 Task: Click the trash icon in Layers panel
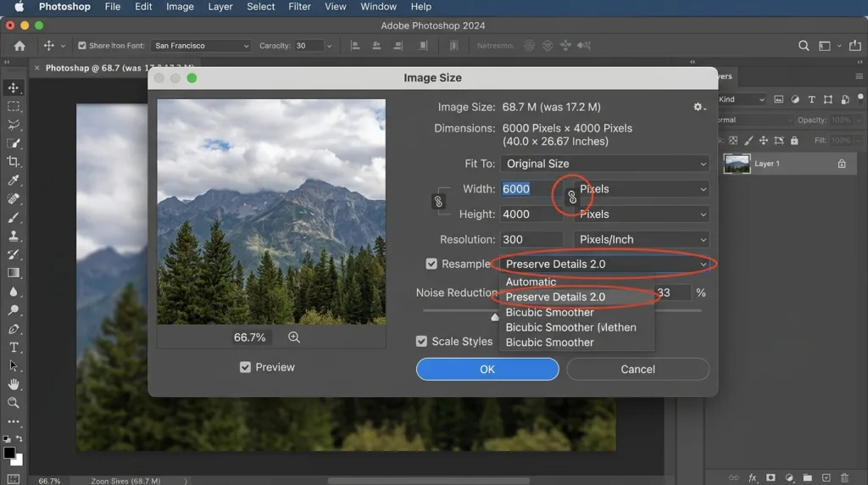[845, 477]
